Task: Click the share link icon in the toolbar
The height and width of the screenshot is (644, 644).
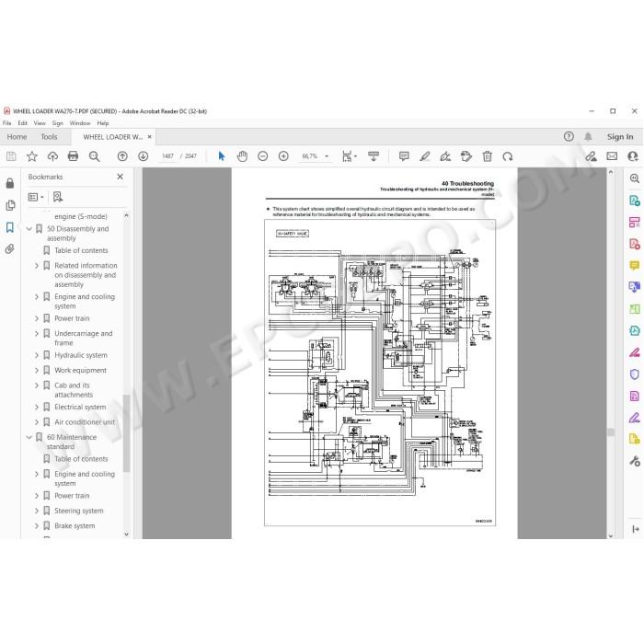Action: point(591,156)
